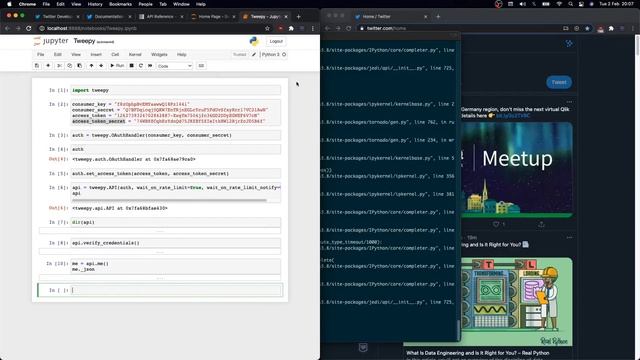Click the localhost address bar
The image size is (640, 360).
point(151,28)
